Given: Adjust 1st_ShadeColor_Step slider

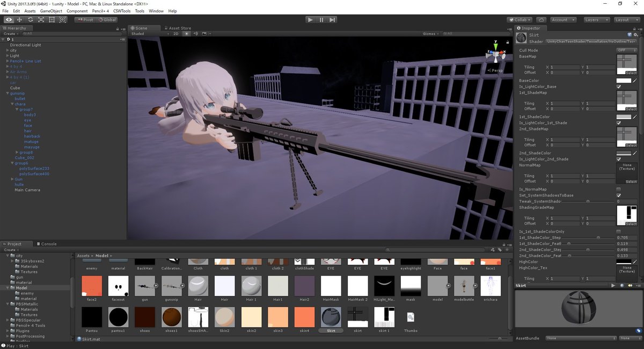Looking at the screenshot, I should coord(588,237).
